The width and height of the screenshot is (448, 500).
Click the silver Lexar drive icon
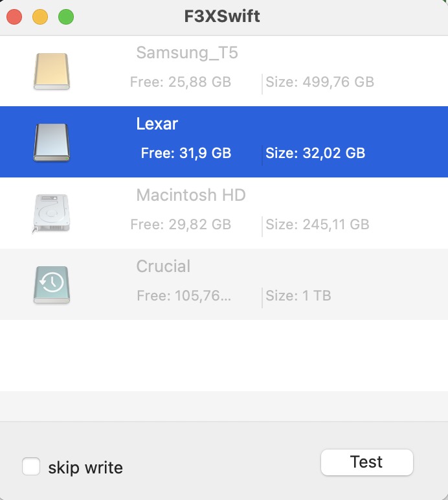(x=52, y=142)
